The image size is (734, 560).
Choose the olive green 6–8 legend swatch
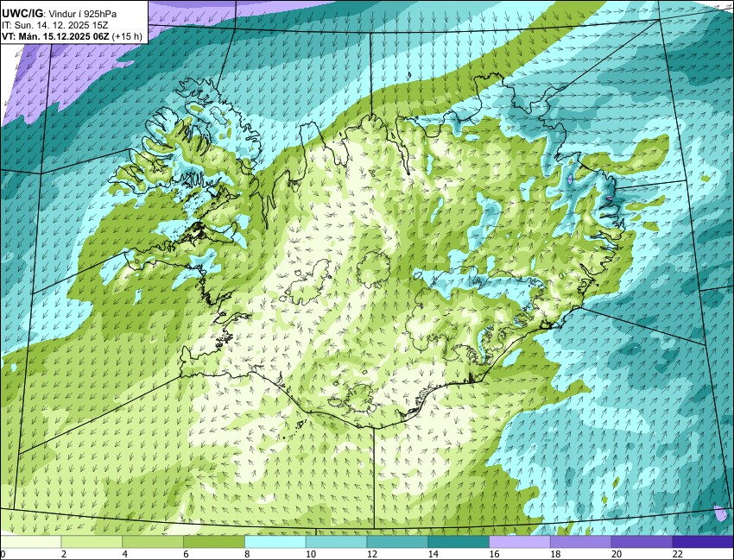[x=214, y=542]
